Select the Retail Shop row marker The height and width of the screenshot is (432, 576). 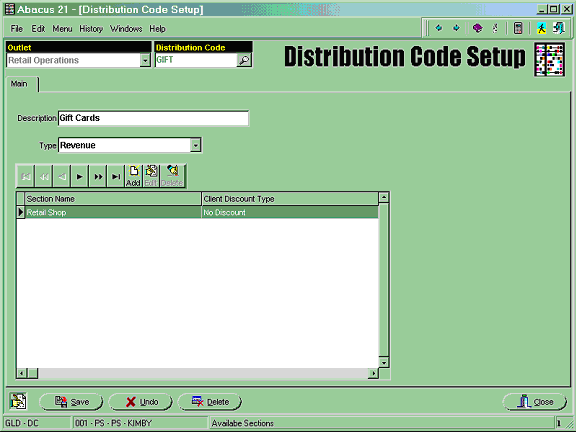(21, 212)
